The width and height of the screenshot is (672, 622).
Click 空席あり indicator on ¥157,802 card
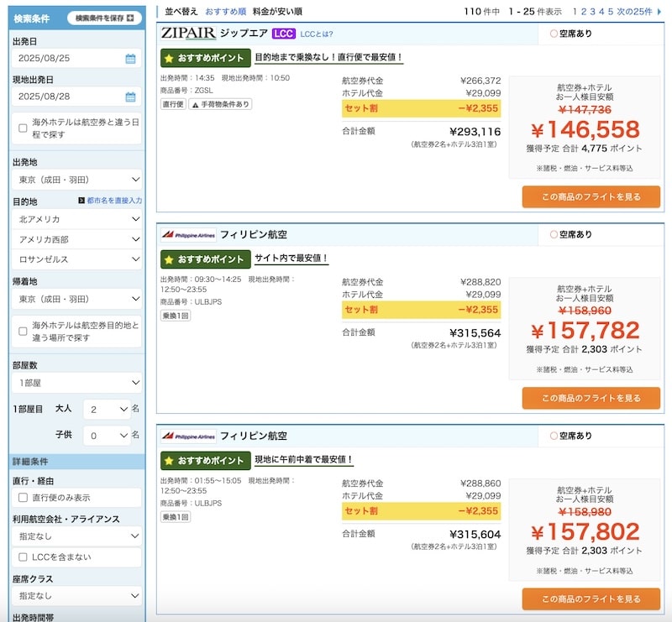pos(571,436)
